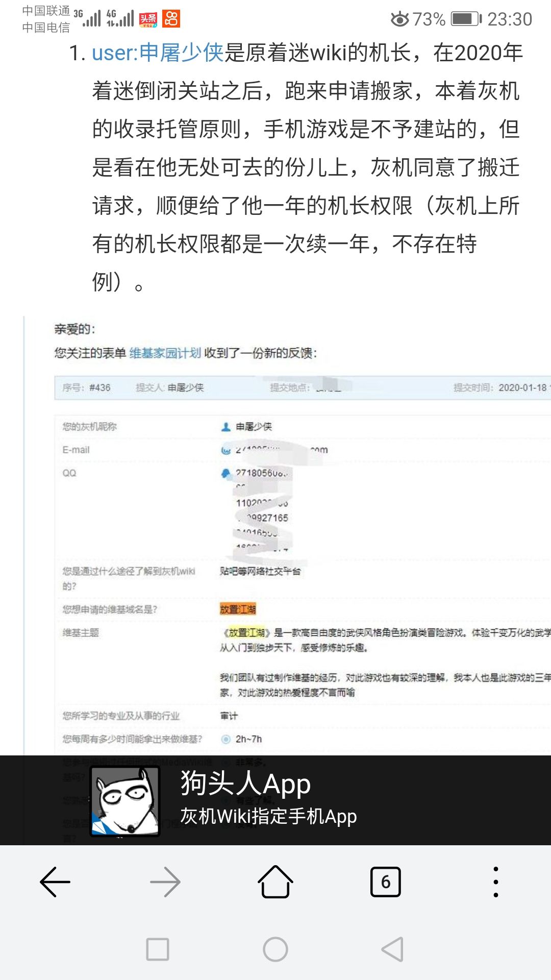The image size is (551, 980).
Task: Tap the 维基主题 field label
Action: click(x=81, y=632)
